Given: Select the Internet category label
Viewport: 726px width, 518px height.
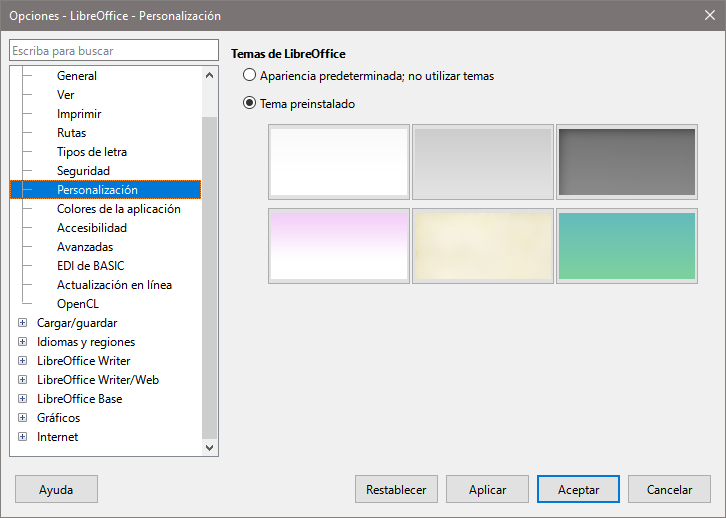Looking at the screenshot, I should click(57, 437).
